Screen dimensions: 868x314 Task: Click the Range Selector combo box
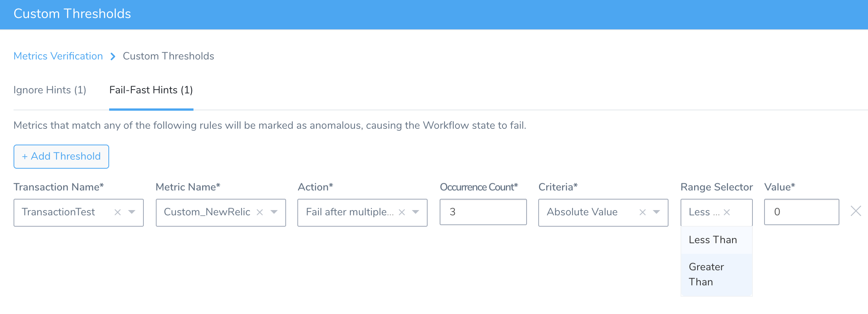click(x=717, y=212)
